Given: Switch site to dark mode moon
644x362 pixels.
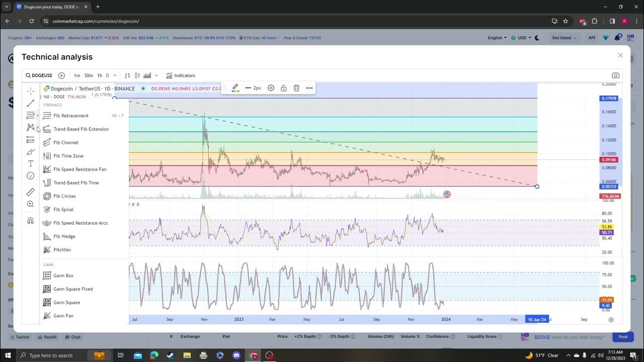Looking at the screenshot, I should 537,38.
